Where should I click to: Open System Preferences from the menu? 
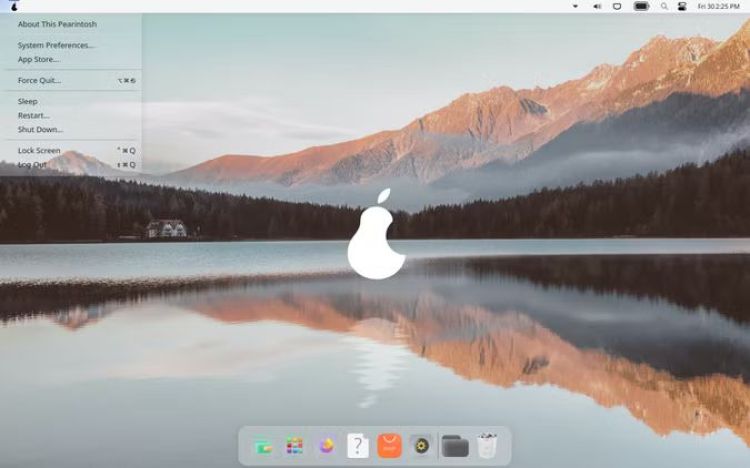point(56,45)
